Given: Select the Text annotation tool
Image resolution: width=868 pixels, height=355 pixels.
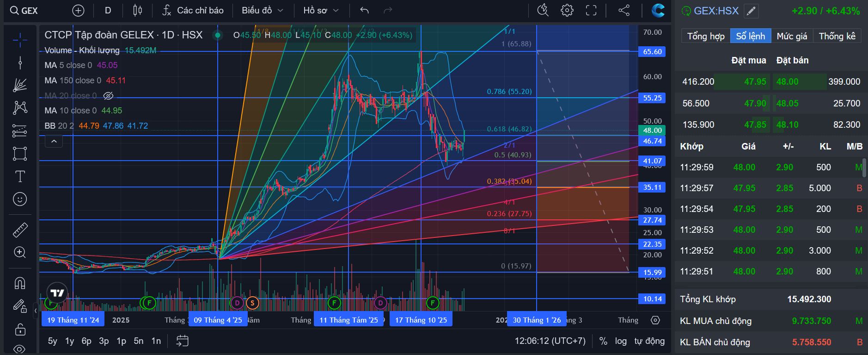Looking at the screenshot, I should tap(20, 176).
